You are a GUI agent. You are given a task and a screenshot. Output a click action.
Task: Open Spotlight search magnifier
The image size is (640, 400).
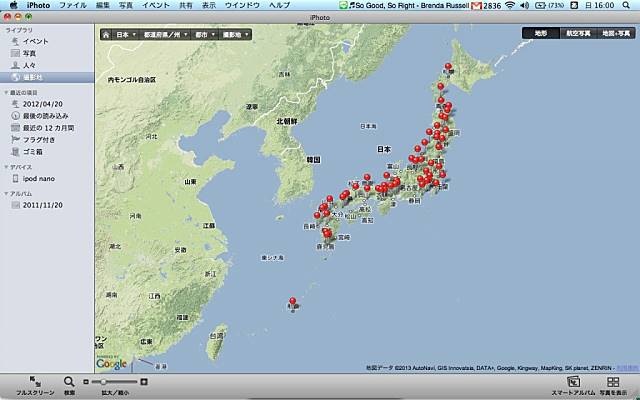point(626,5)
